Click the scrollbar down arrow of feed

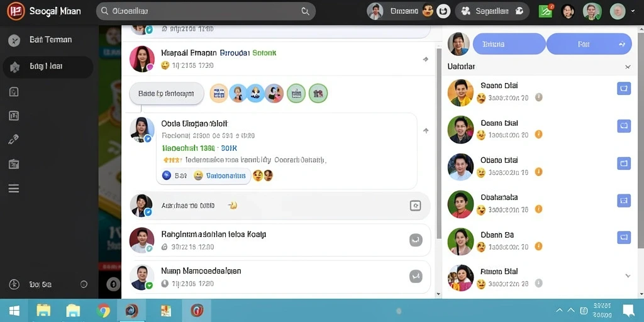coord(438,294)
